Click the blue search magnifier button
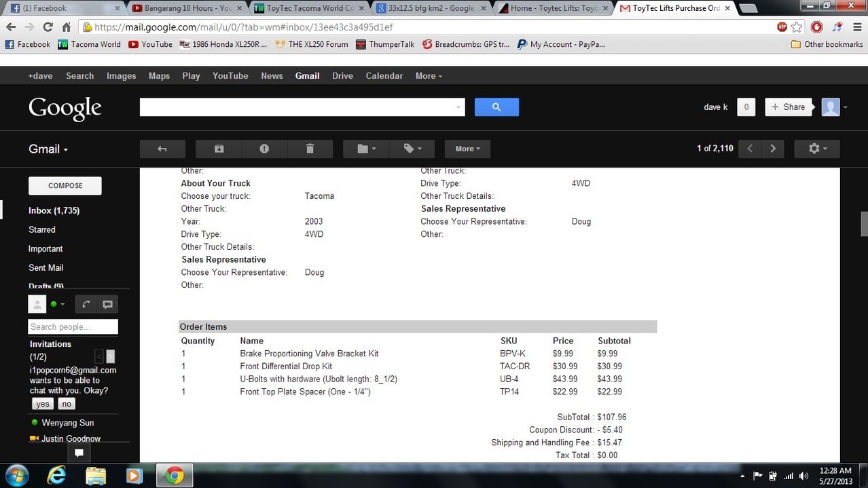Viewport: 868px width, 488px height. tap(496, 107)
